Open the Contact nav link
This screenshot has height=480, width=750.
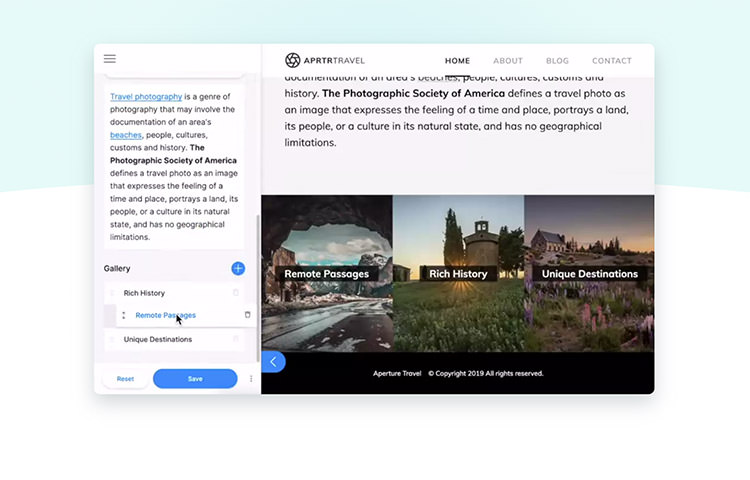click(612, 61)
